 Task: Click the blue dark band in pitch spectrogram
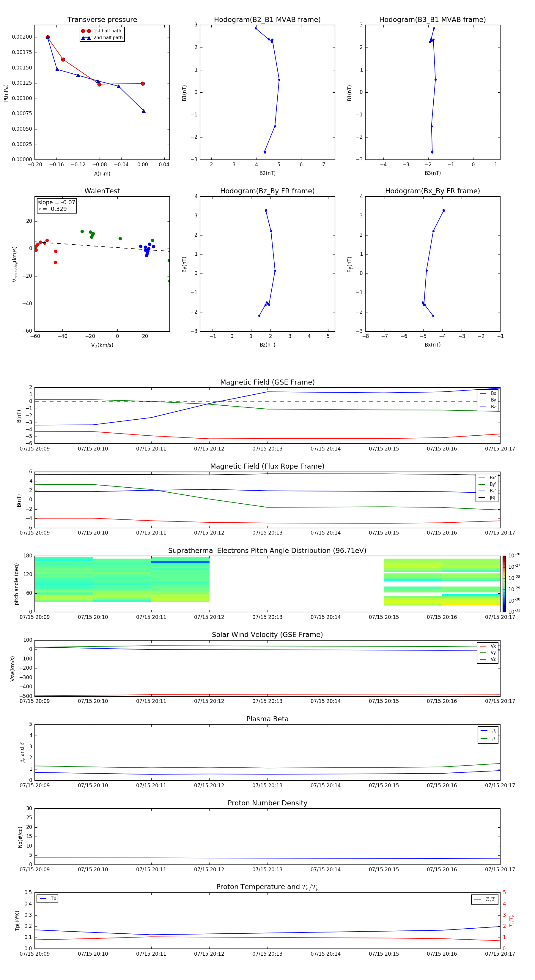[180, 562]
